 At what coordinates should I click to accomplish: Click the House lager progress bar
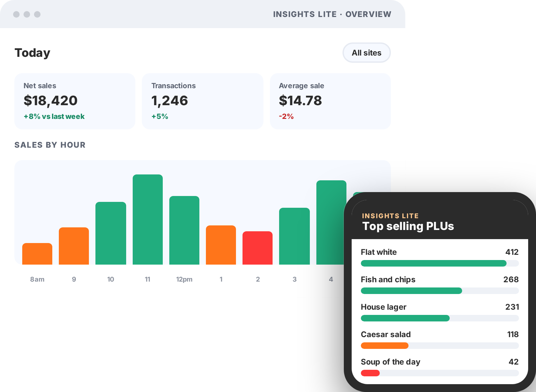click(x=440, y=318)
